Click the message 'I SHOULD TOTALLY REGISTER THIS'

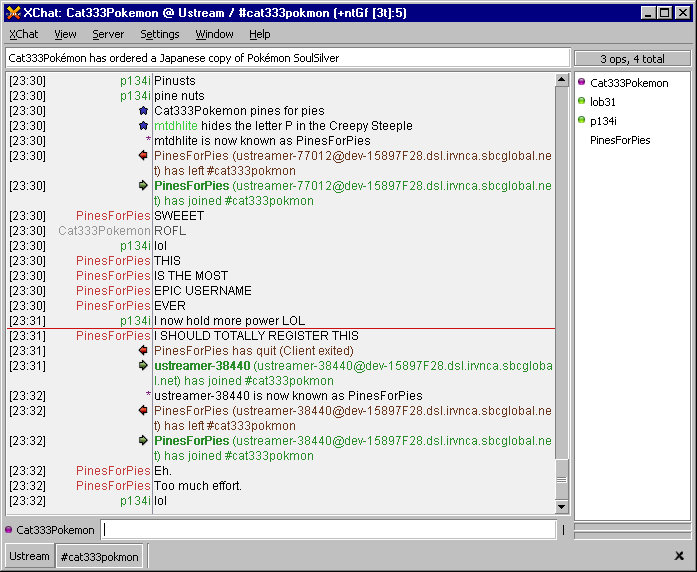(256, 336)
